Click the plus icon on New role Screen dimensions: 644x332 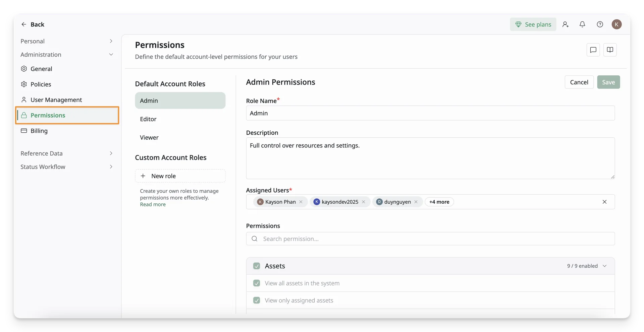pos(143,176)
